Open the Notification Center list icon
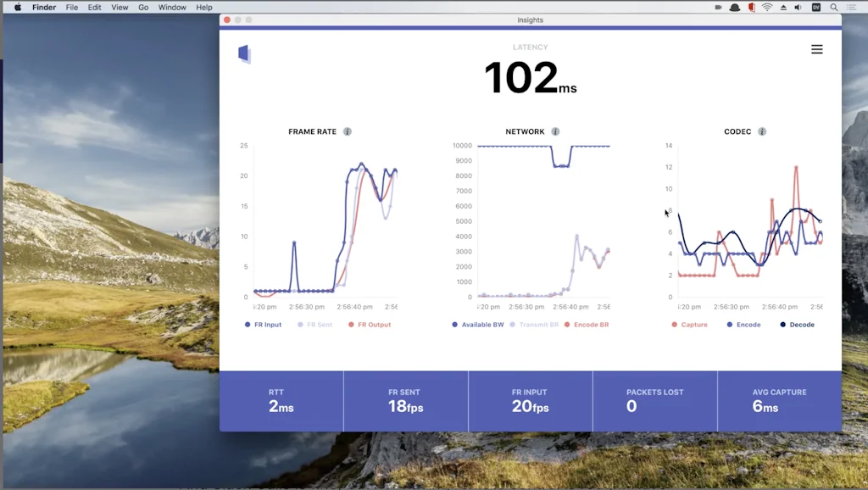This screenshot has width=868, height=490. tap(851, 7)
